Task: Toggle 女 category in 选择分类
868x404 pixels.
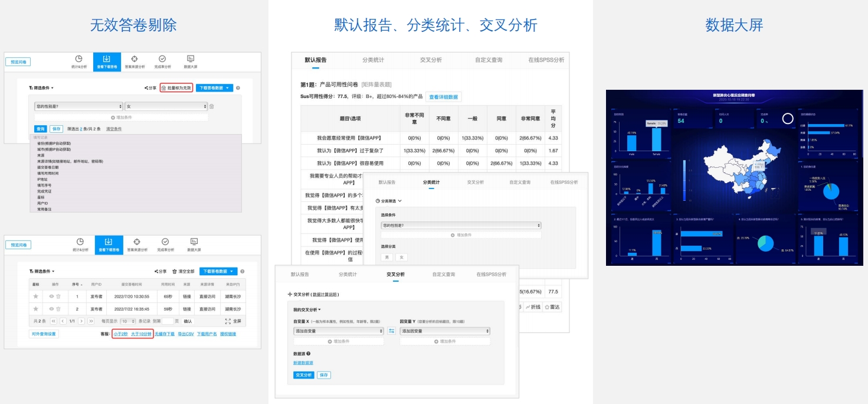Action: (401, 257)
